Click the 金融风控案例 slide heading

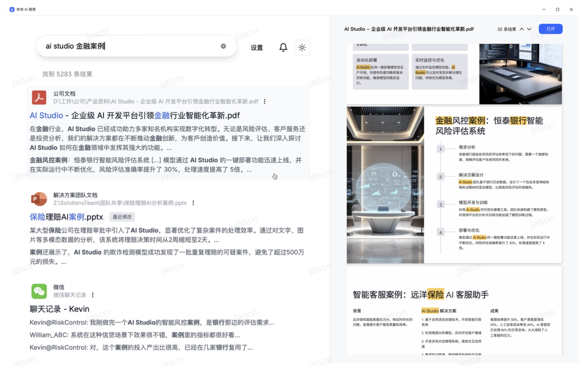tap(489, 126)
